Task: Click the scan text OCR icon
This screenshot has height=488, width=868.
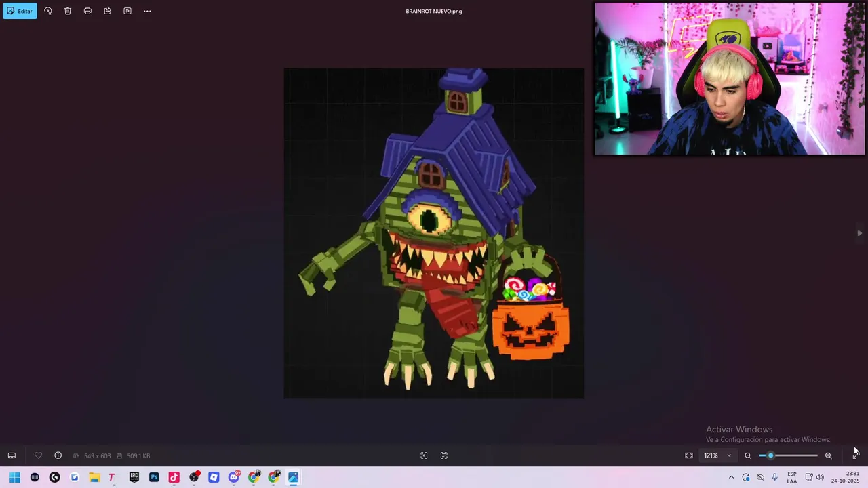Action: pos(444,455)
